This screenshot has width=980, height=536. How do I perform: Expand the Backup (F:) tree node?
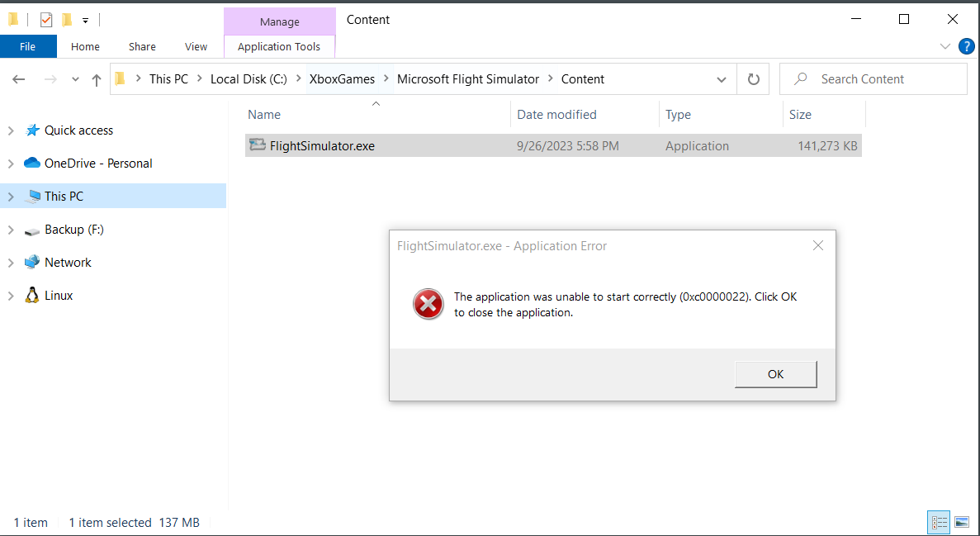(11, 230)
